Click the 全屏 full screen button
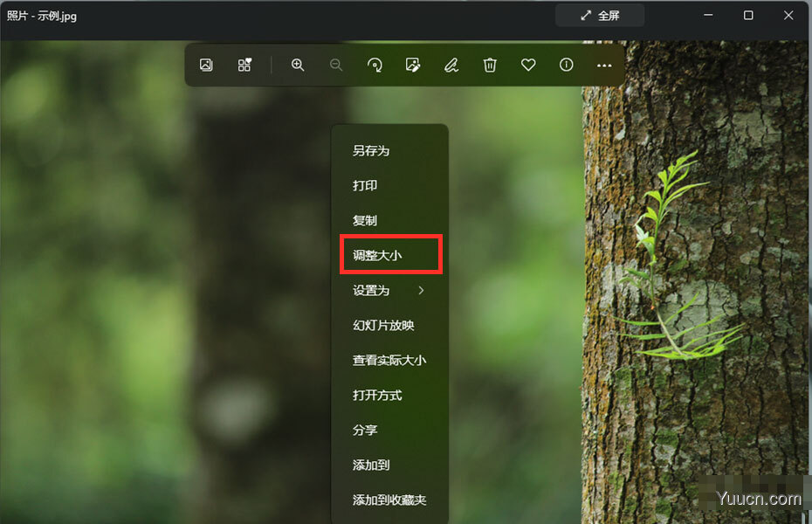This screenshot has width=812, height=524. (600, 16)
